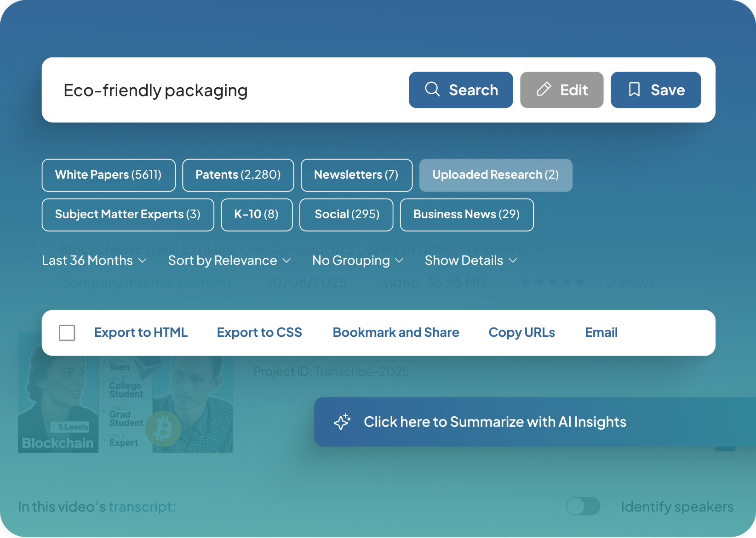The height and width of the screenshot is (538, 756).
Task: Select the Business News (29) tab
Action: point(467,215)
